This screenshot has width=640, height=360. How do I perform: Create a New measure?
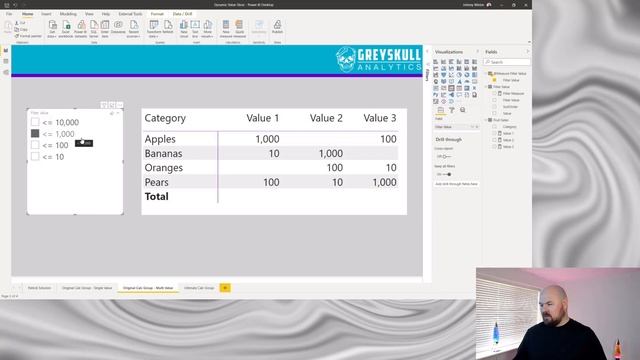[x=226, y=29]
